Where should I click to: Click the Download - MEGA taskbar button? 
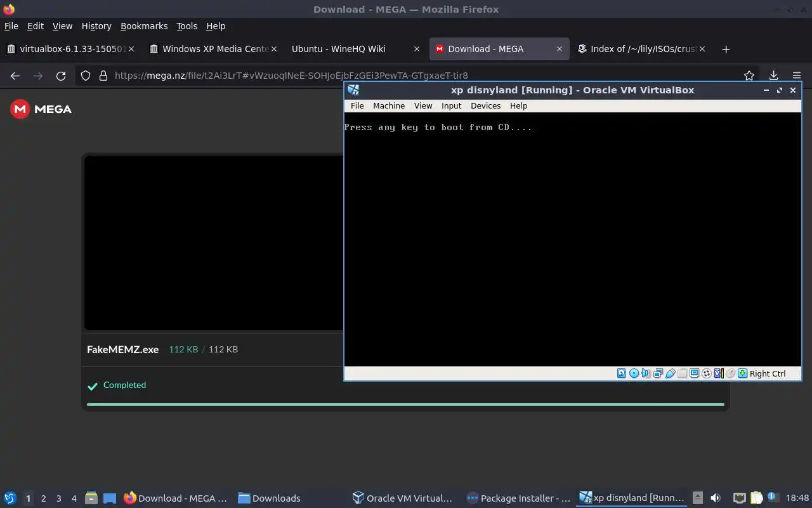[x=175, y=498]
